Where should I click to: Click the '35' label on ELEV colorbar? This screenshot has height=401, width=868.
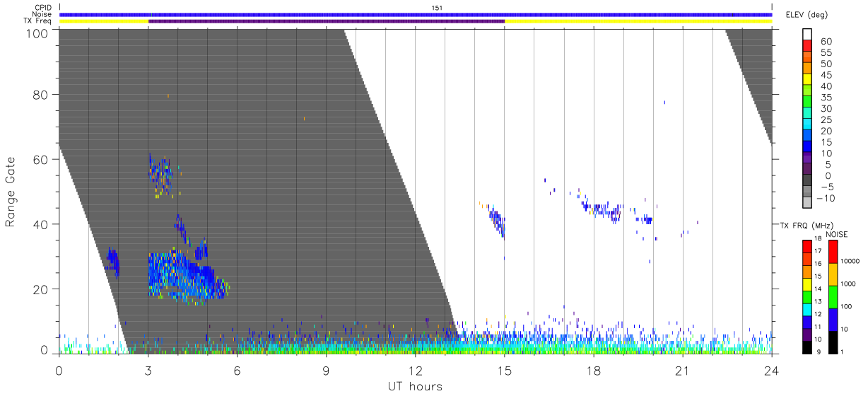[x=827, y=98]
